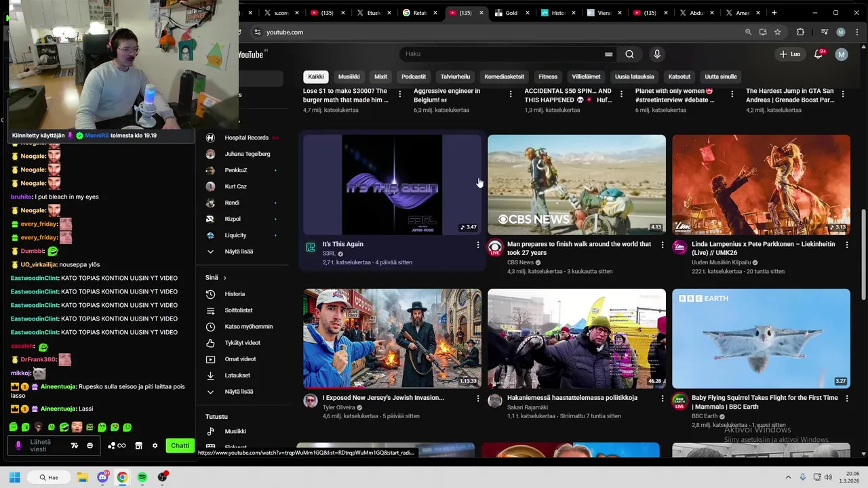Click the YouTube page vertical scrollbar
Viewport: 868px width, 488px height.
[x=863, y=254]
